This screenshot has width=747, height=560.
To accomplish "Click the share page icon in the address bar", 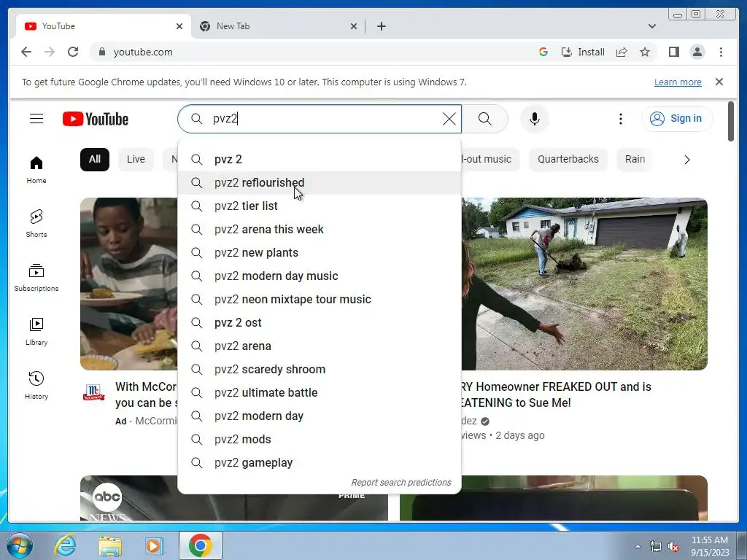I will tap(622, 52).
